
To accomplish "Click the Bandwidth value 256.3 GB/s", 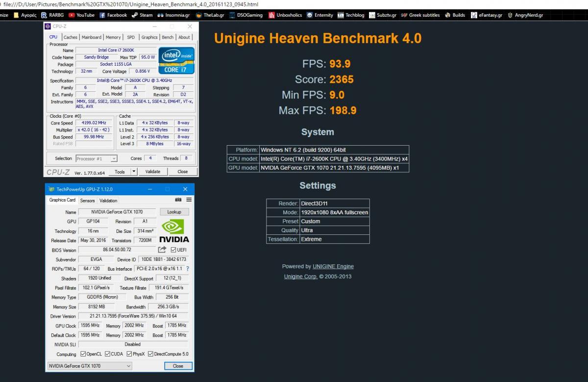I will coord(168,306).
